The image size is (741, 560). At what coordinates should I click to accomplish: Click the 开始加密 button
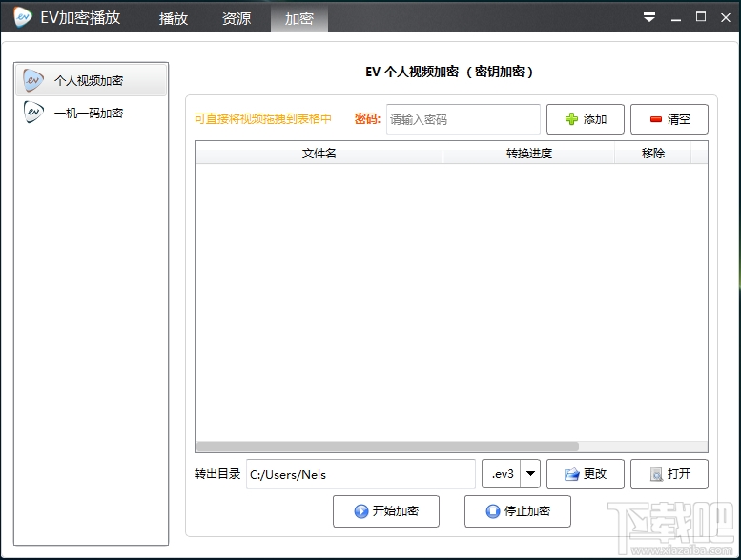click(386, 511)
